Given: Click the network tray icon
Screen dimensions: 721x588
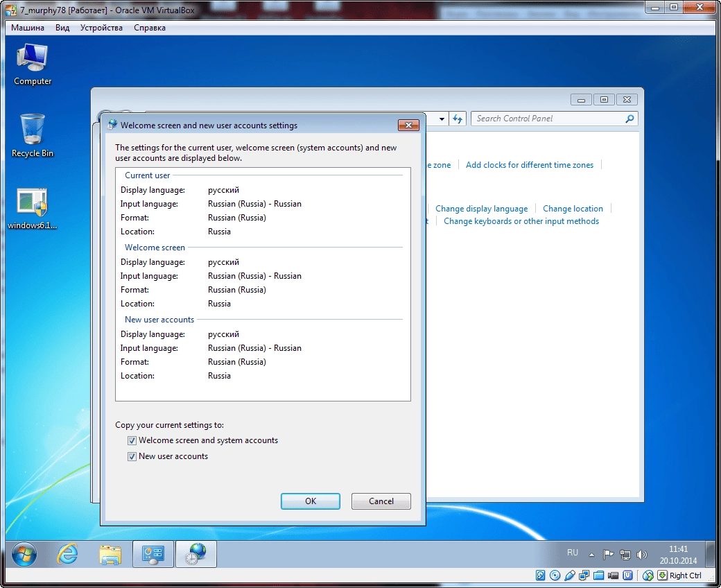Looking at the screenshot, I should tap(625, 555).
